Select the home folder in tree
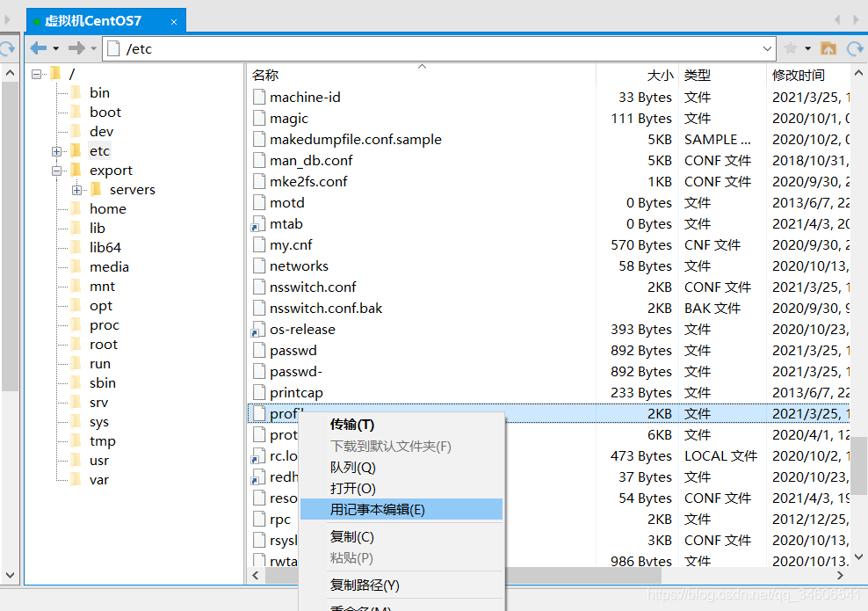The image size is (868, 611). click(108, 209)
